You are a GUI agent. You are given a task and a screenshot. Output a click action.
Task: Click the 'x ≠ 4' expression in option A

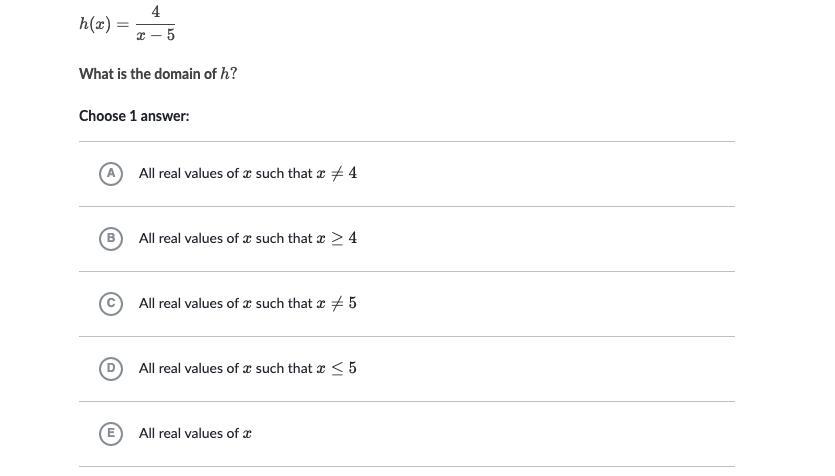tap(337, 173)
